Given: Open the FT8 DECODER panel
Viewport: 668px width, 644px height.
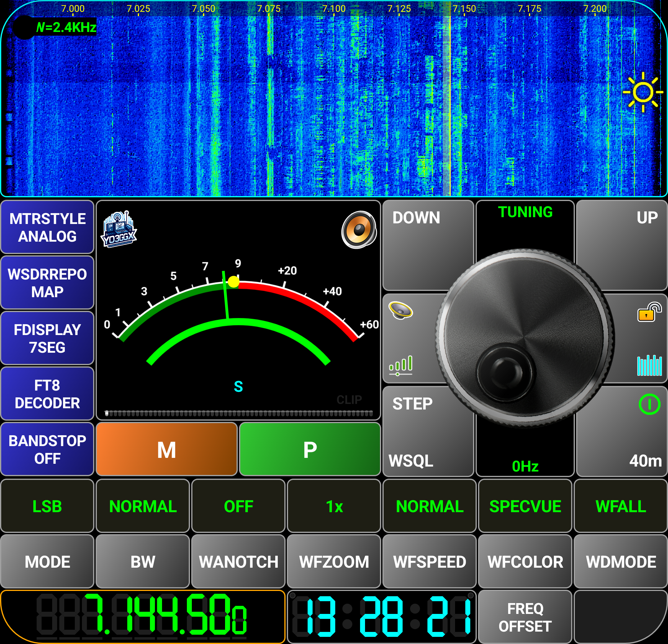Looking at the screenshot, I should click(x=47, y=394).
